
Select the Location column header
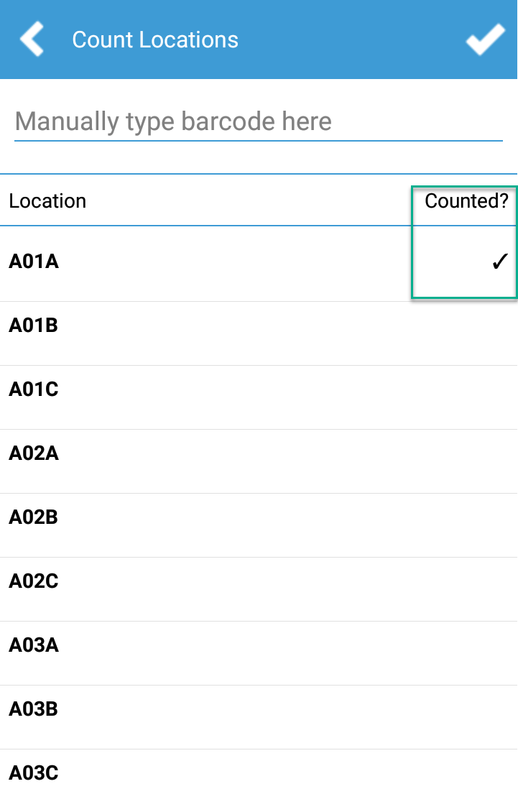click(47, 201)
